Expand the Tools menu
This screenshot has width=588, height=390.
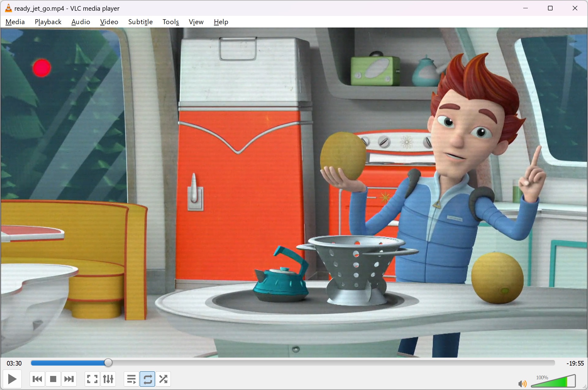click(171, 22)
